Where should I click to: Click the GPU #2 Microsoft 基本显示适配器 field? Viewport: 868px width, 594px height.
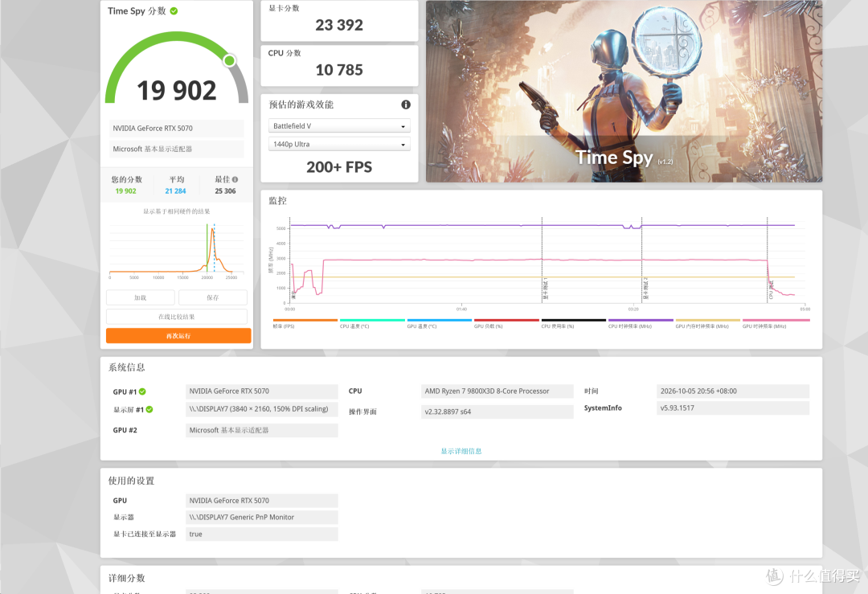tap(262, 430)
